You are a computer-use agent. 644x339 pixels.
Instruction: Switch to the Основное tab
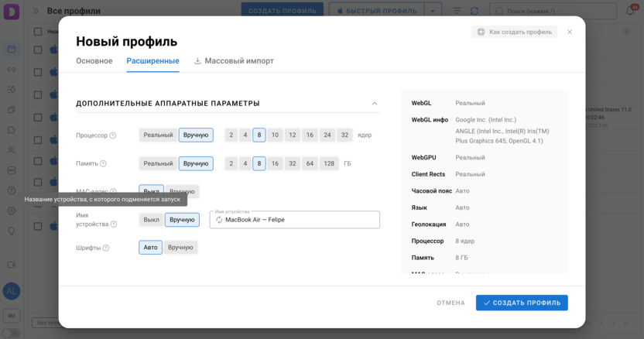94,61
